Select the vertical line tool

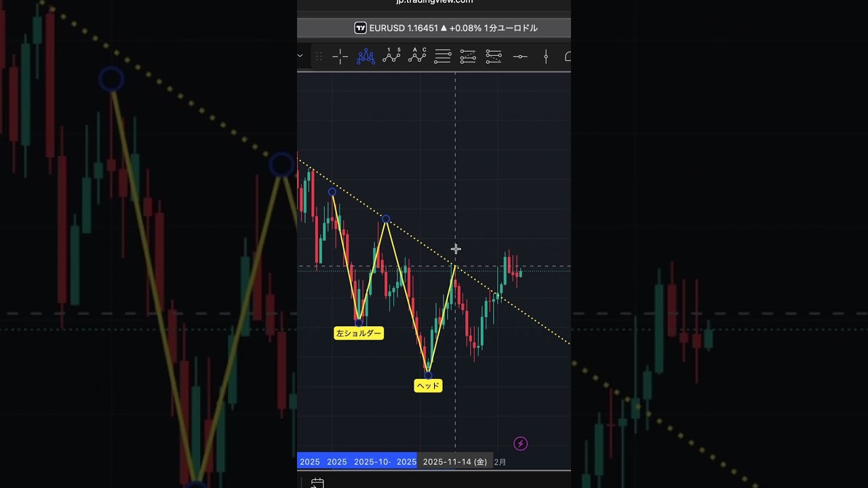[x=546, y=57]
